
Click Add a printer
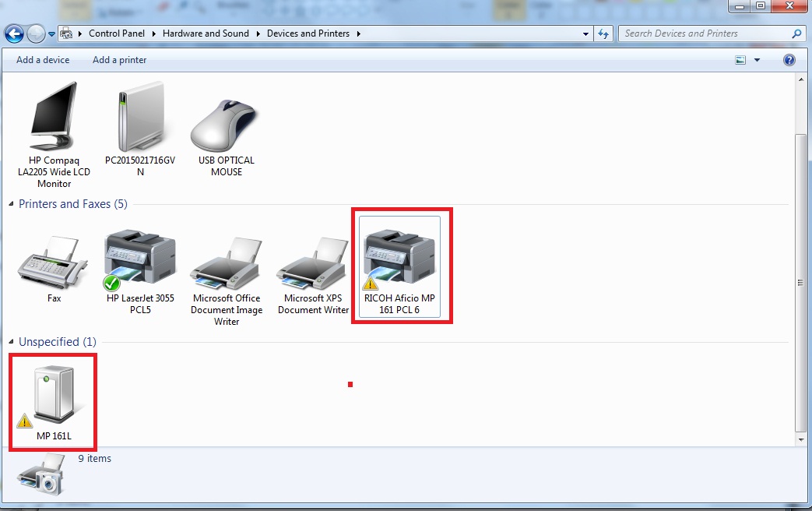[x=120, y=60]
